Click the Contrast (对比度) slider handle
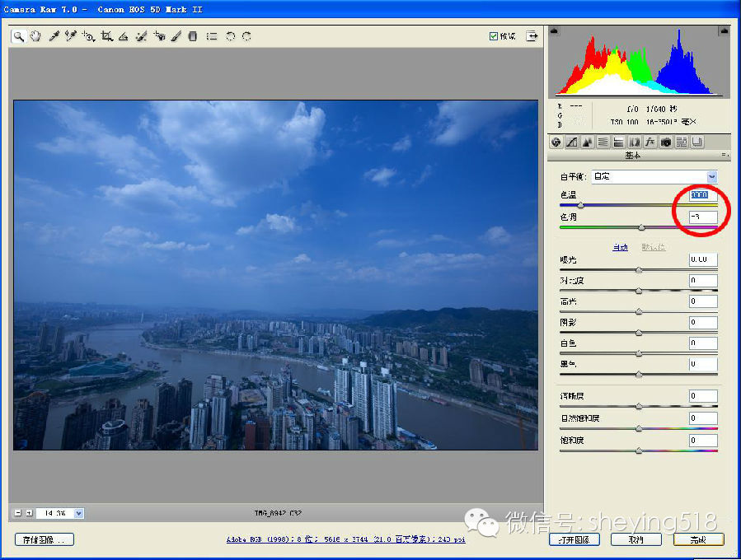 pyautogui.click(x=639, y=291)
